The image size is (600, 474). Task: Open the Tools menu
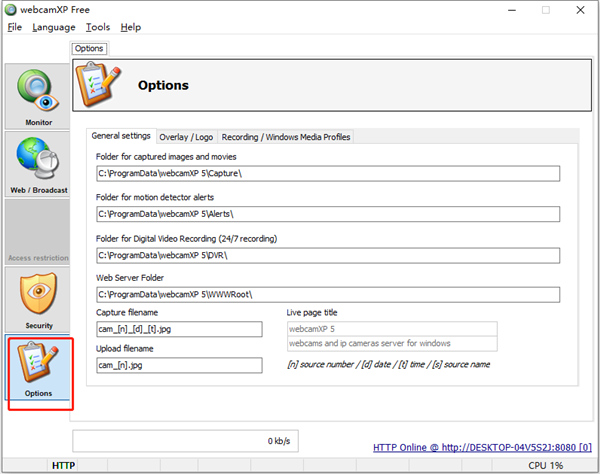click(98, 27)
